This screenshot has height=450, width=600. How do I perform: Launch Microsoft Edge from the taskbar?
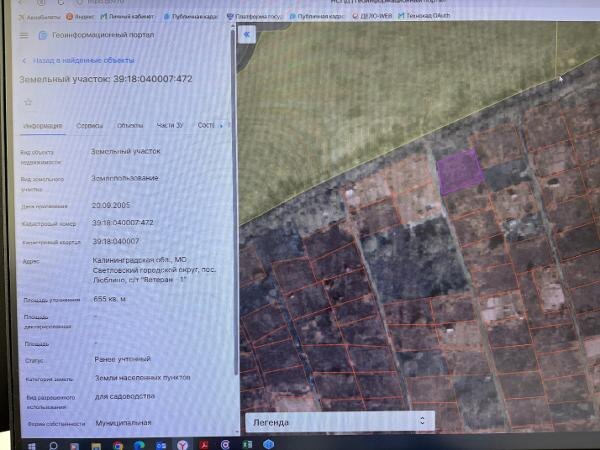coord(139,445)
